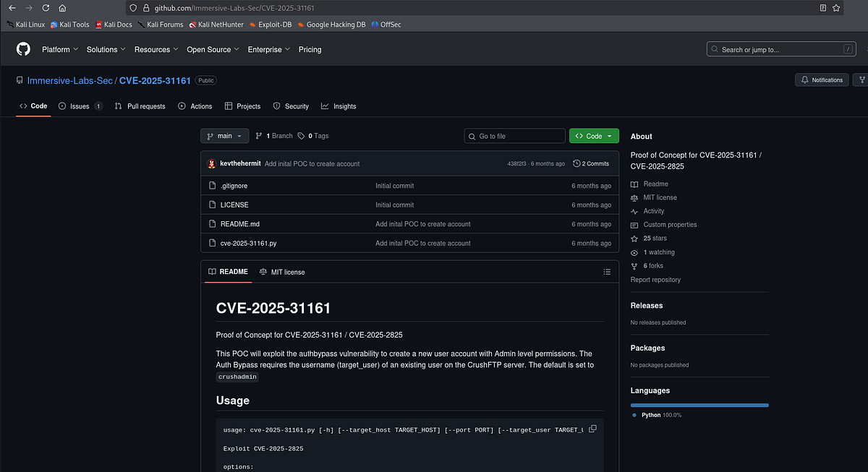Expand the Platform menu
Viewport: 868px width, 472px height.
pyautogui.click(x=59, y=49)
